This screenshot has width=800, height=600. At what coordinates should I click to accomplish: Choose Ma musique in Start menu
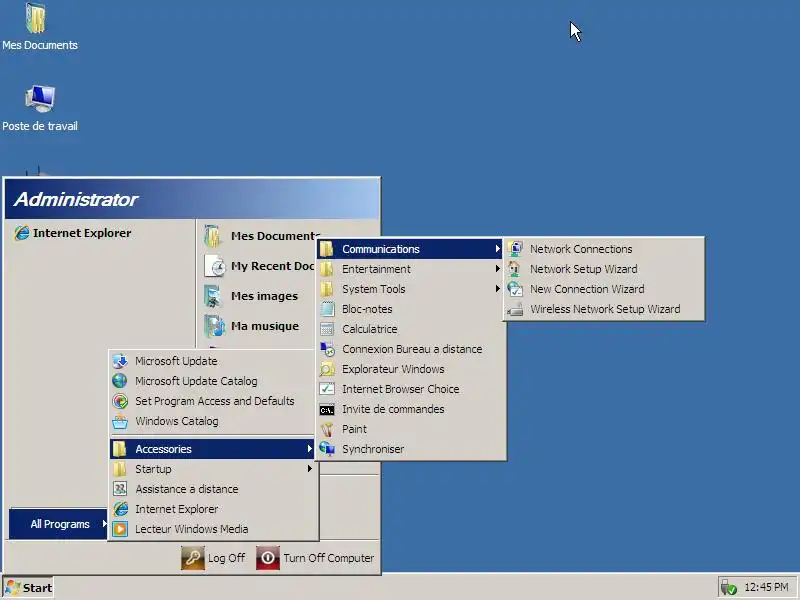(258, 326)
